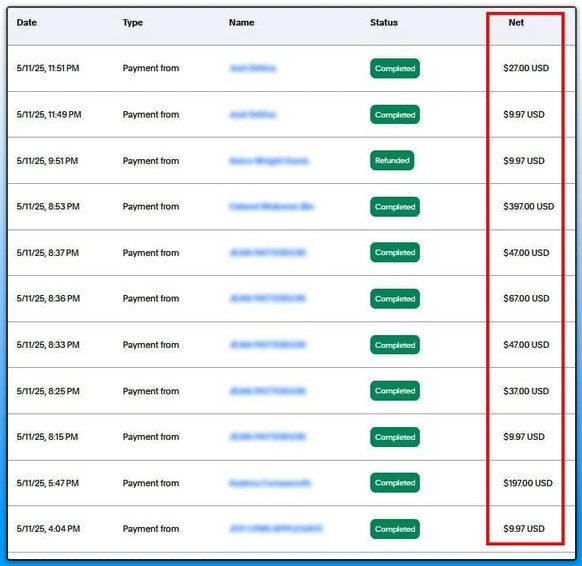Click the Completed badge in the 8:33 PM row
This screenshot has width=582, height=566.
coord(395,345)
